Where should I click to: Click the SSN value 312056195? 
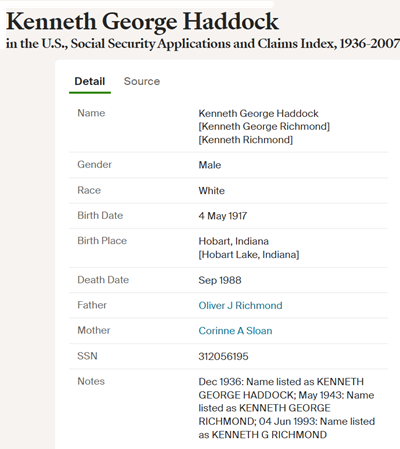[x=223, y=356]
